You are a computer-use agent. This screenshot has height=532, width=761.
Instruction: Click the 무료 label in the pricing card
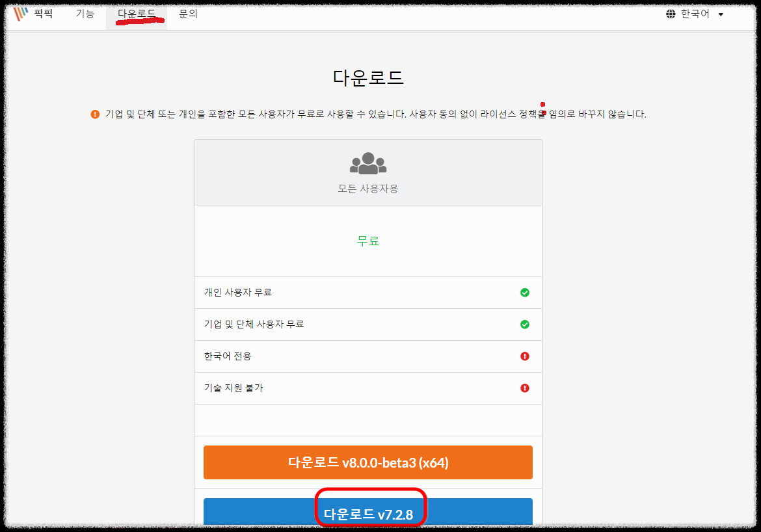(x=368, y=241)
